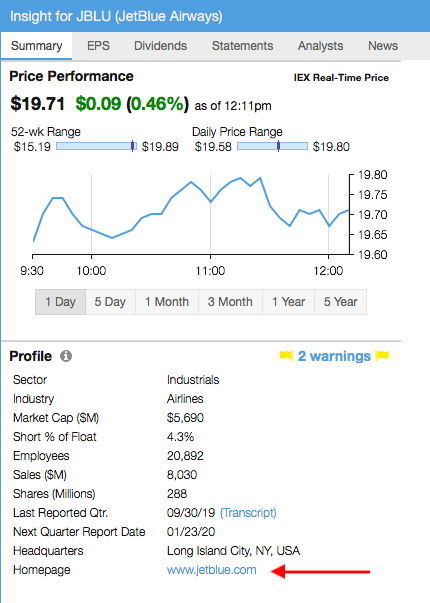Click the 19.75 chart axis label
Screen dimensions: 430x603
(372, 195)
